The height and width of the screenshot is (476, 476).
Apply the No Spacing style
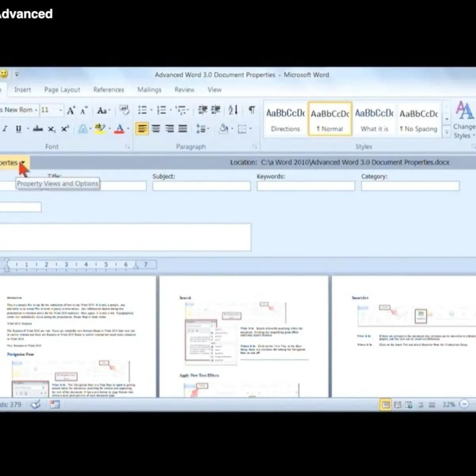tap(419, 119)
